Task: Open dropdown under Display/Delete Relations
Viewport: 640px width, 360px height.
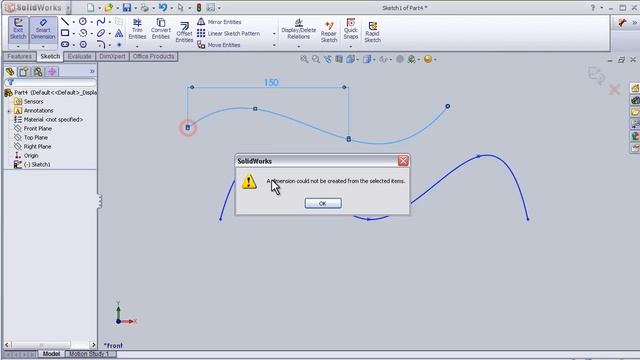Action: pos(299,47)
